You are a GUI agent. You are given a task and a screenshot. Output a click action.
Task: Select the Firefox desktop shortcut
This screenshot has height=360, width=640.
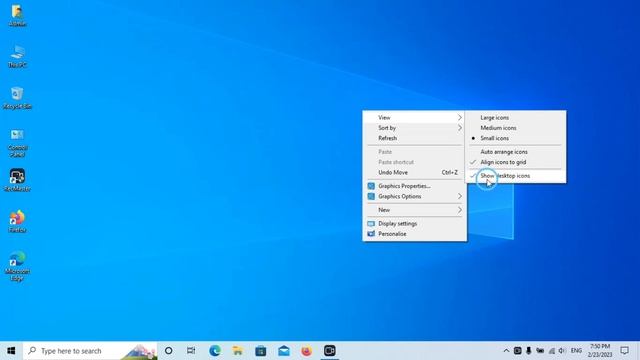click(17, 221)
